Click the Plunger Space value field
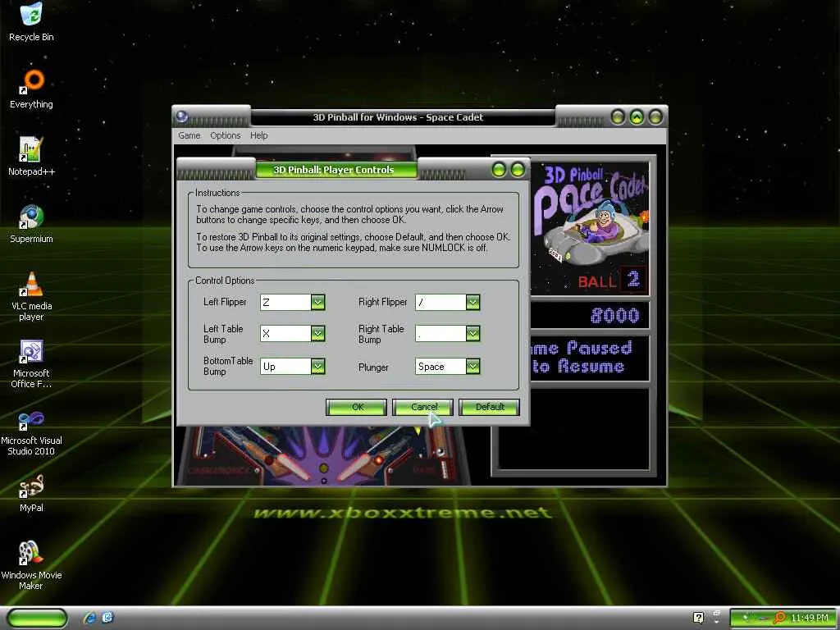 point(441,367)
